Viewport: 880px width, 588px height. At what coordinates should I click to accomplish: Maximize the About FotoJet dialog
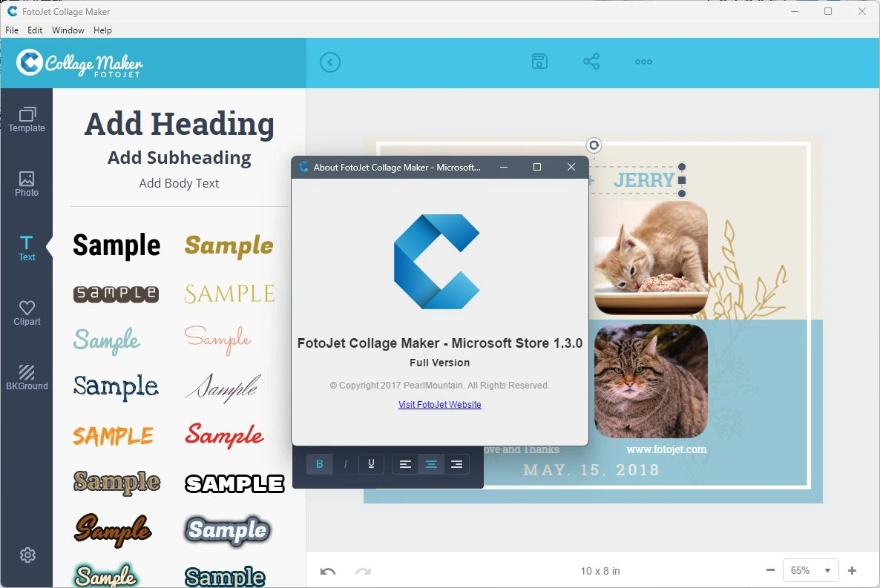[x=537, y=167]
